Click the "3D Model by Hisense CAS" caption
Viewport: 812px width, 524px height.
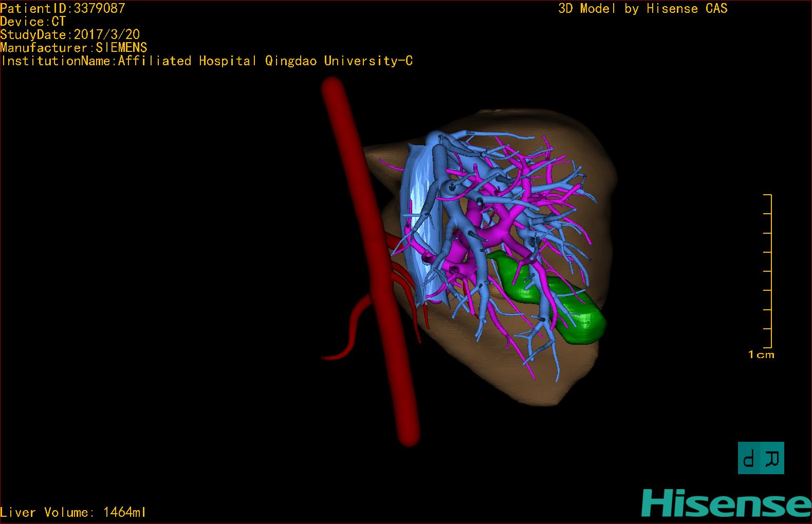(x=642, y=9)
